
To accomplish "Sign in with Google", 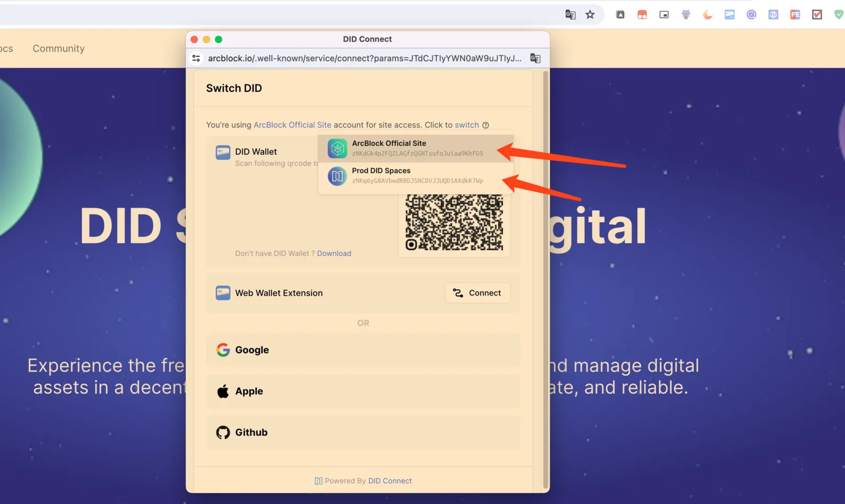I will click(x=363, y=350).
